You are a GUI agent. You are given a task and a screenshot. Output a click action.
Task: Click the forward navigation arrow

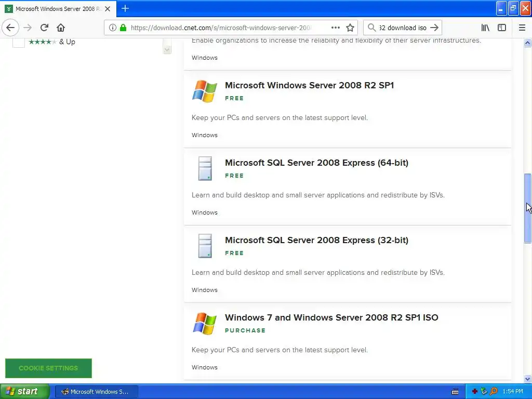[x=28, y=28]
